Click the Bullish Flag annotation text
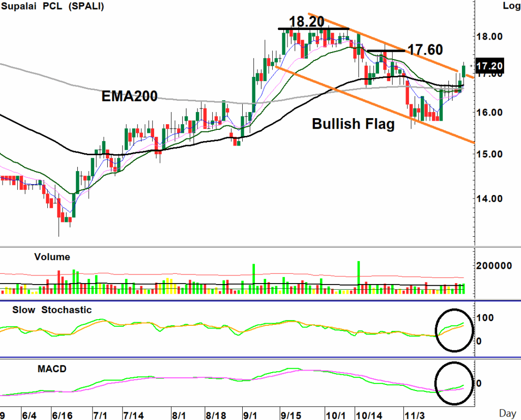This screenshot has width=521, height=420. [353, 124]
